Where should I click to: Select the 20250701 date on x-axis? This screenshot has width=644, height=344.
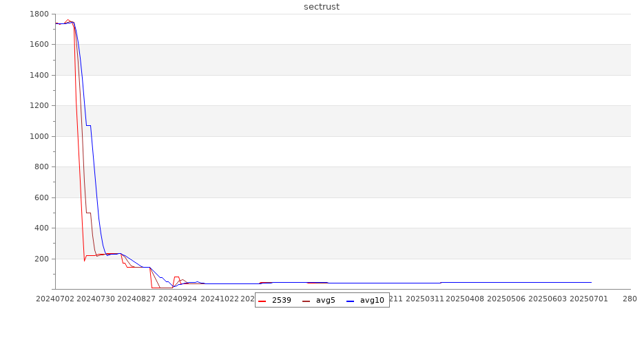590,299
